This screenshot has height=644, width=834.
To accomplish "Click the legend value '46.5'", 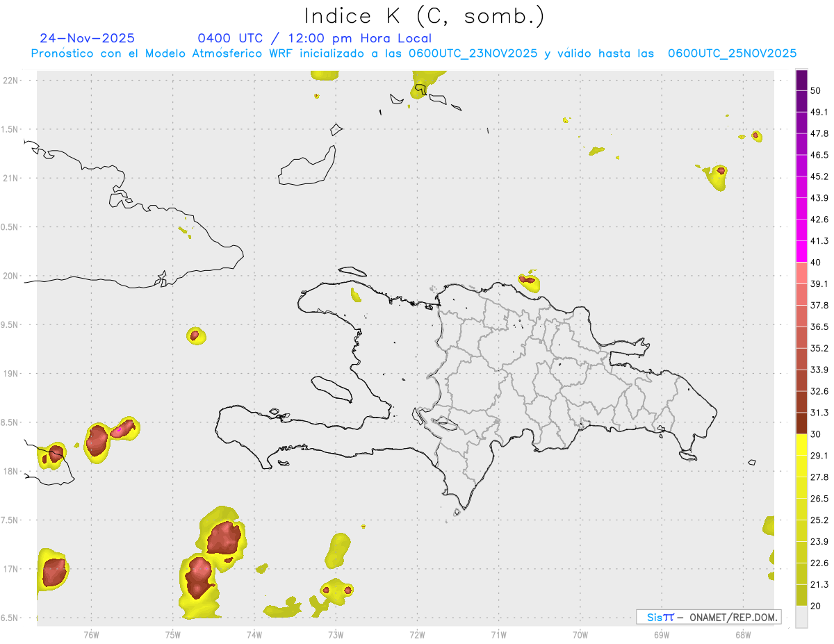I will 819,155.
